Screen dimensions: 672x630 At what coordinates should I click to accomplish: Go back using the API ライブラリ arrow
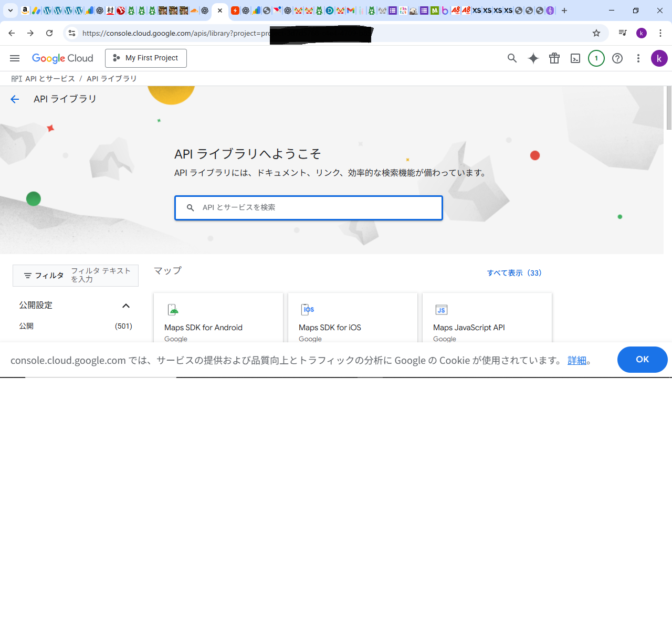[x=15, y=99]
